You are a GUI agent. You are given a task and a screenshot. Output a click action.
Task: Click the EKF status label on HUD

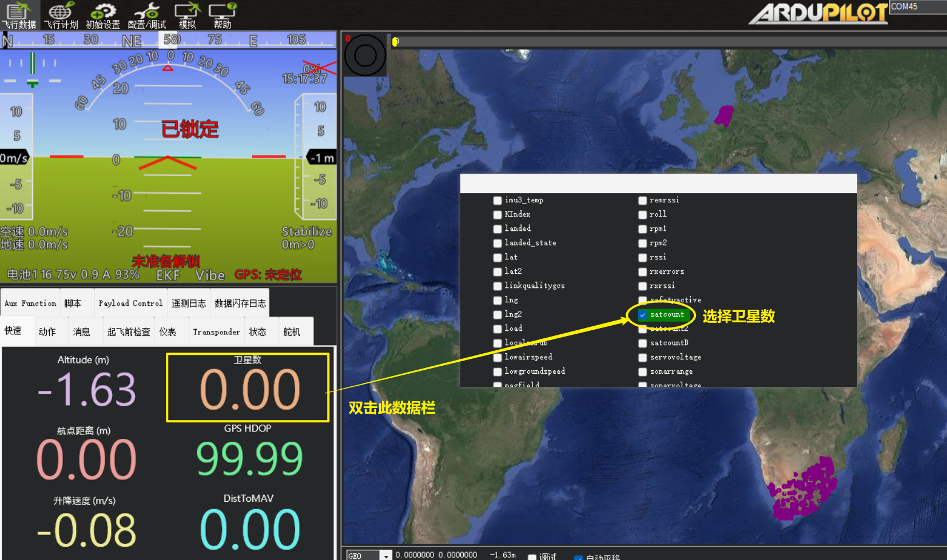click(168, 275)
